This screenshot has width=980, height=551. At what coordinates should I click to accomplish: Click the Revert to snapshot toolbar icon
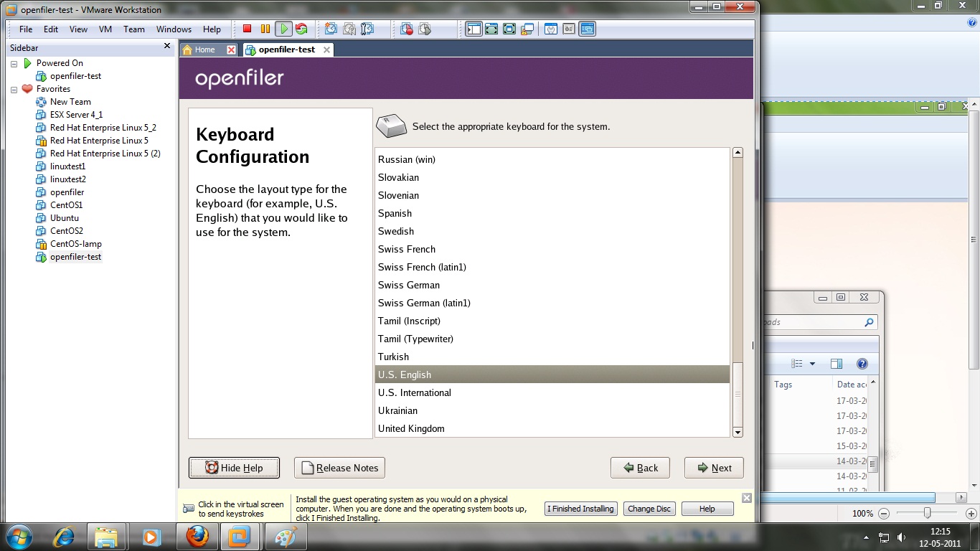click(349, 29)
